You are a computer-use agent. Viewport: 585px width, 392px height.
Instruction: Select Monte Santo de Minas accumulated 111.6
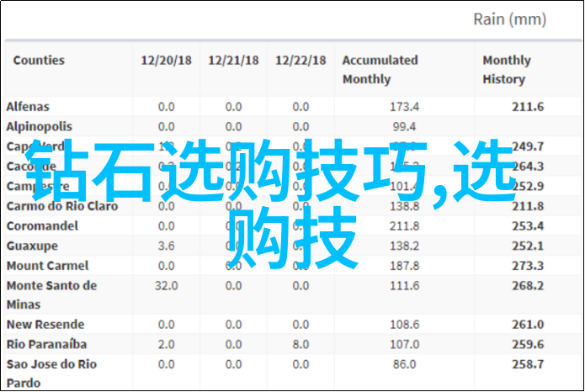(404, 286)
